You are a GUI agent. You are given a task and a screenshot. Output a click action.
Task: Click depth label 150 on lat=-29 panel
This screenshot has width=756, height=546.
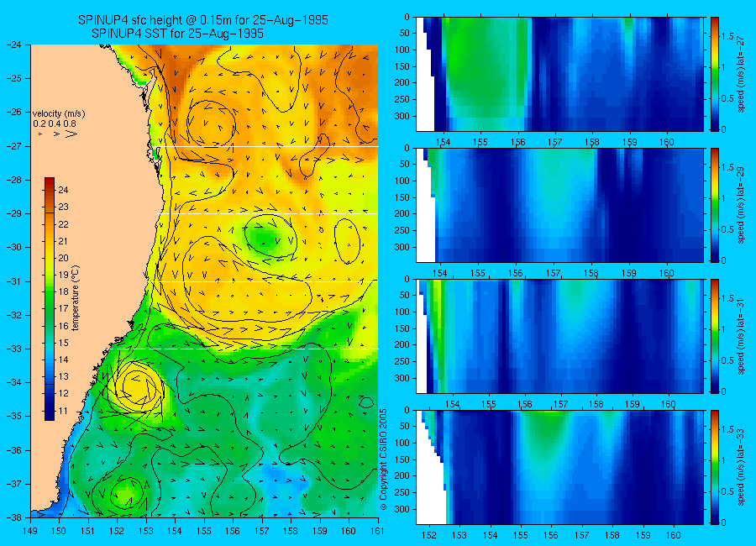402,197
